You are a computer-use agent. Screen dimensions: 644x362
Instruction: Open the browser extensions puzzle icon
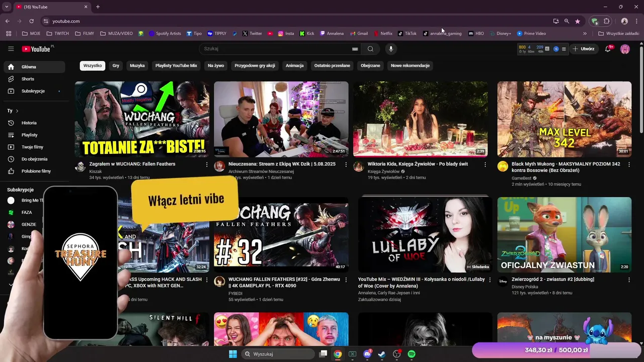click(607, 21)
